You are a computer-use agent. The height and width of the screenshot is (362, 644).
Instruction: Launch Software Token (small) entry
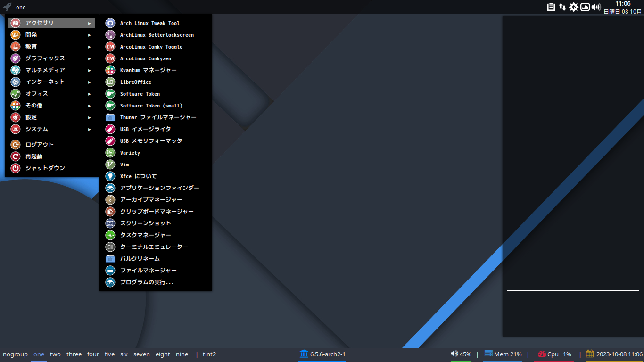coord(156,106)
